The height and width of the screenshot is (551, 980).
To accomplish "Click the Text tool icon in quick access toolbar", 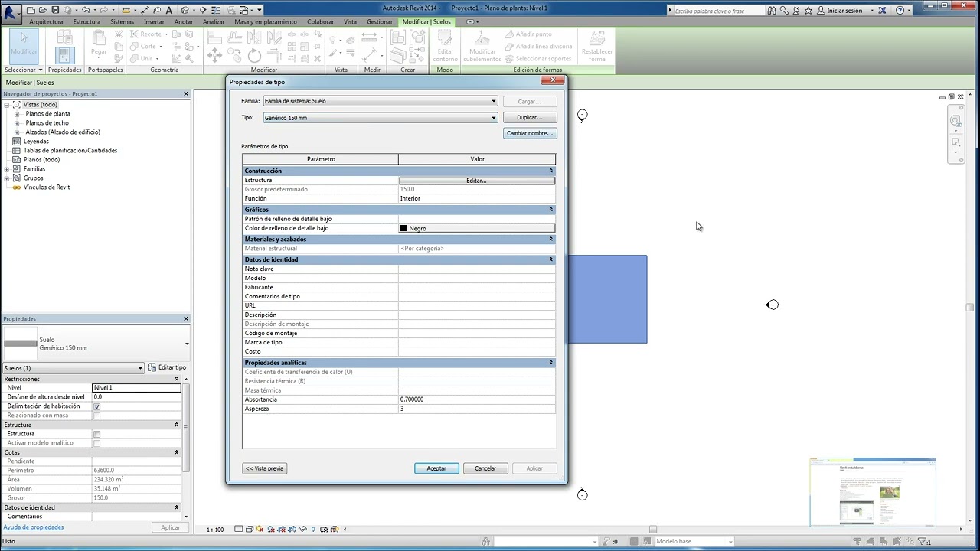I will [169, 10].
